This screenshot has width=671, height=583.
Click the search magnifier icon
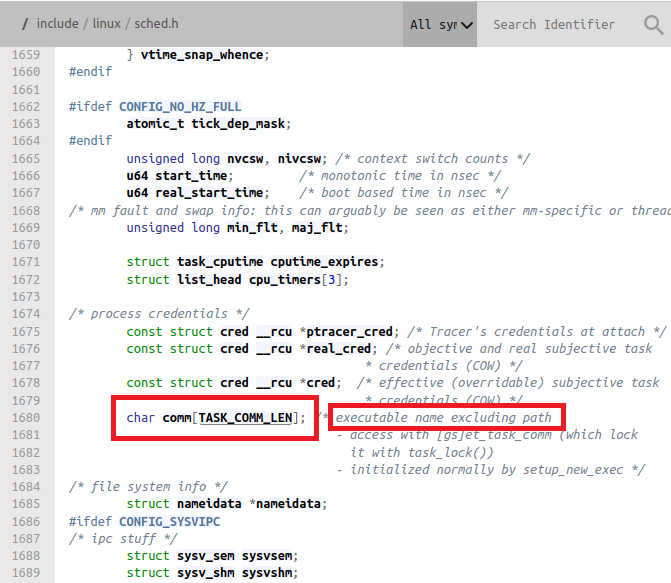(653, 24)
